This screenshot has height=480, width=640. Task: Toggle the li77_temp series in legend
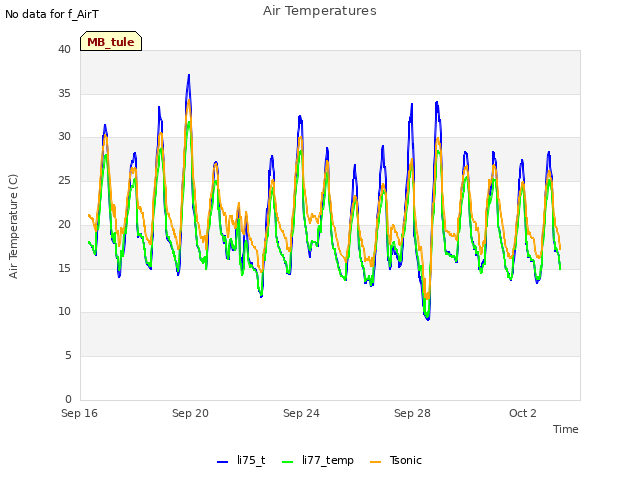(318, 461)
